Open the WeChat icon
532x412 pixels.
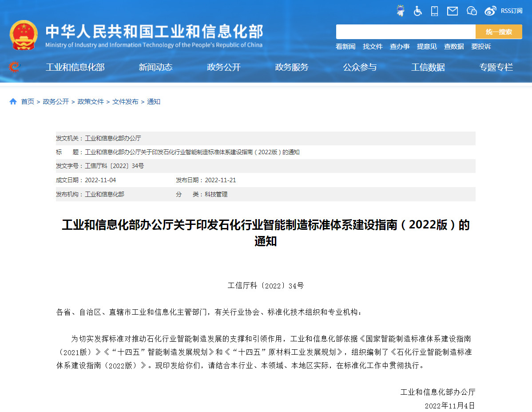point(472,11)
